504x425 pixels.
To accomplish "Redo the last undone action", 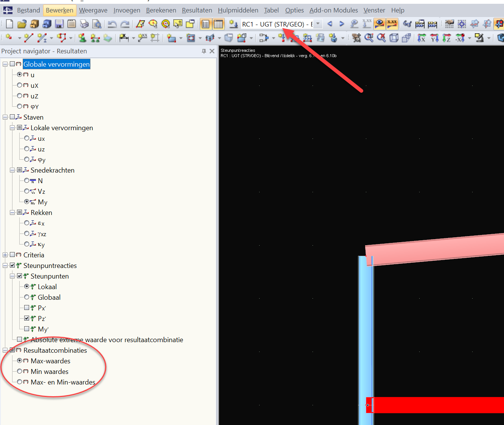I will pyautogui.click(x=125, y=24).
